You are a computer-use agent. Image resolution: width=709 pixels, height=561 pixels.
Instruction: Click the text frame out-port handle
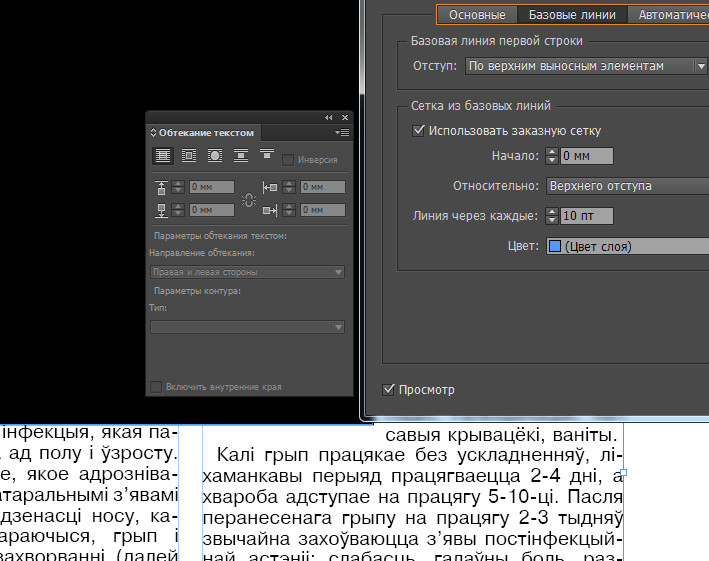(x=624, y=473)
